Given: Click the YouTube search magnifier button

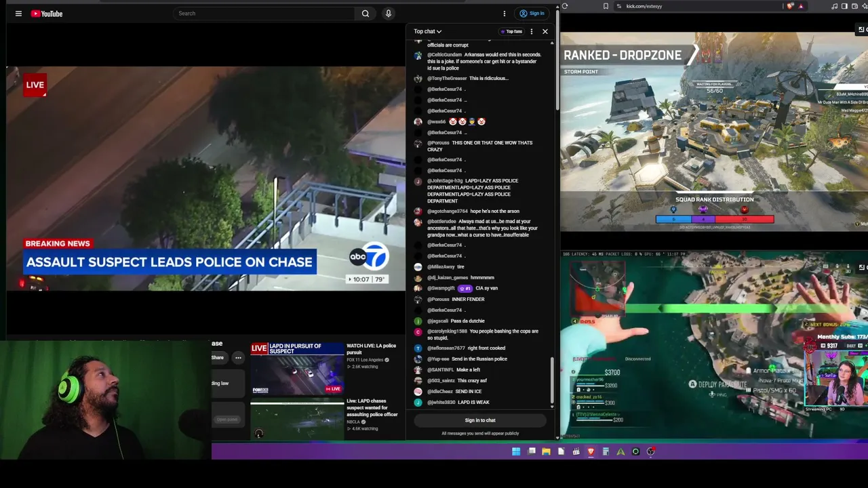Looking at the screenshot, I should tap(366, 14).
